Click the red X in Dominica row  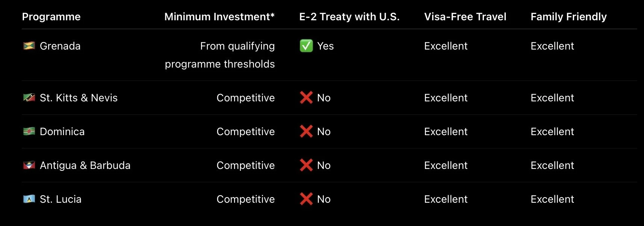(306, 131)
